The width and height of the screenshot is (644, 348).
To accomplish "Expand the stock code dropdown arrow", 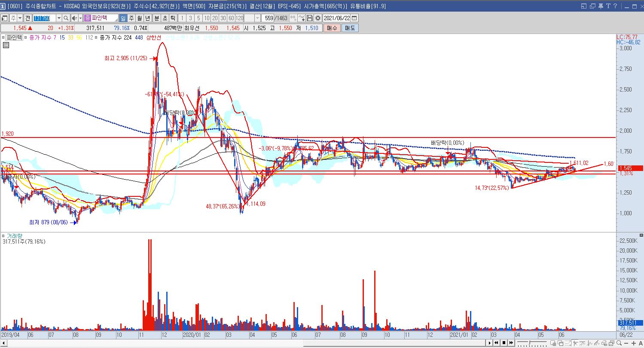I will pos(59,18).
